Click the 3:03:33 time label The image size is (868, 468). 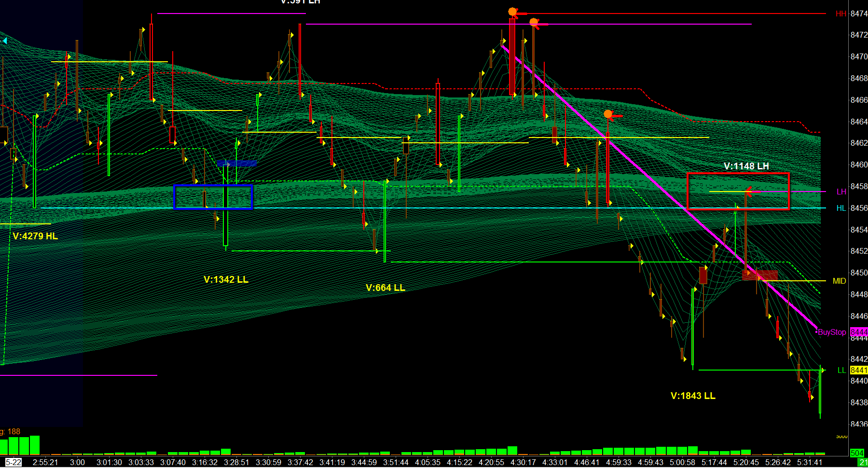[x=141, y=462]
